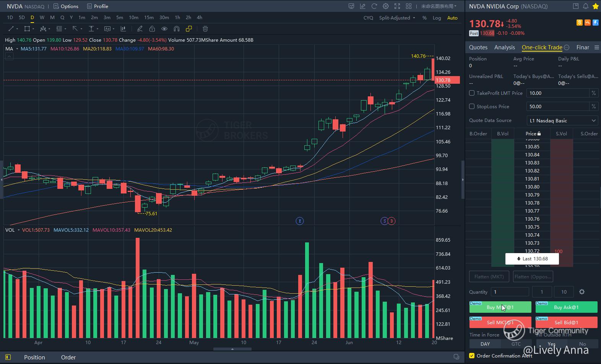Open chart settings gear in top bar

pyautogui.click(x=386, y=6)
